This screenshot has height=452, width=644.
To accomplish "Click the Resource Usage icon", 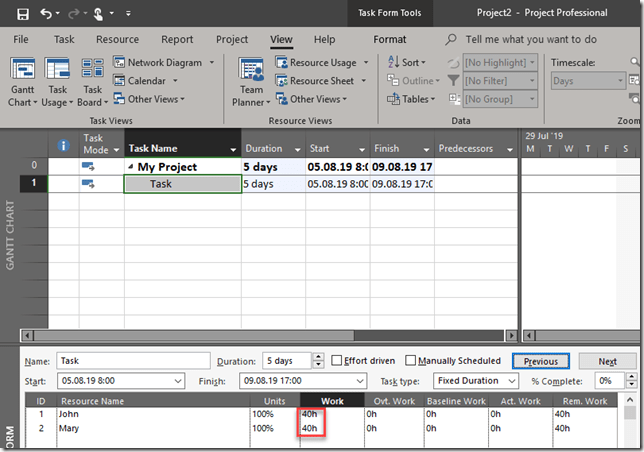I will point(279,63).
